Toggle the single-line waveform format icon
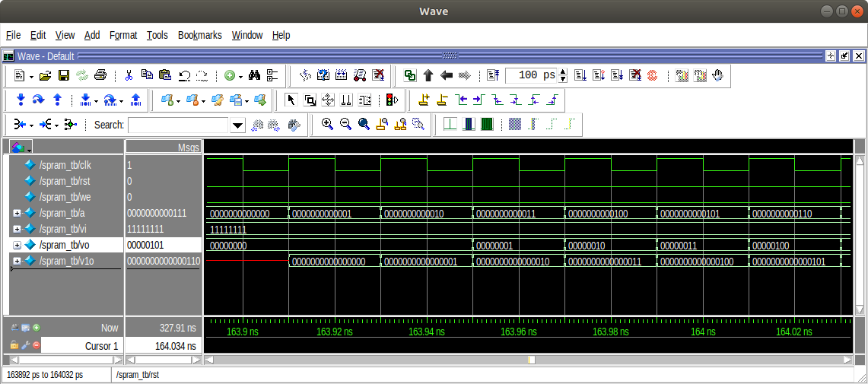The height and width of the screenshot is (384, 868). pos(450,125)
